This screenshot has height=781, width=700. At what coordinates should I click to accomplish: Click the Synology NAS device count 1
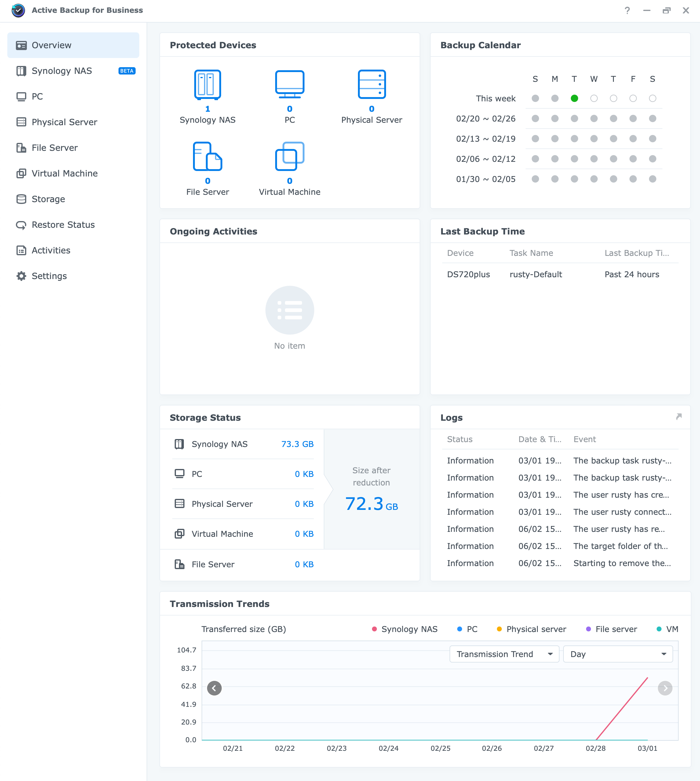(208, 109)
